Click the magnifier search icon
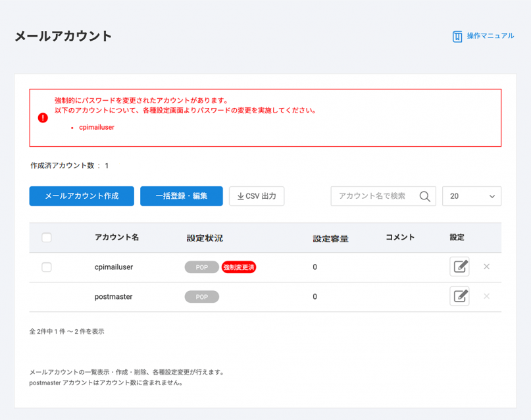 (424, 197)
